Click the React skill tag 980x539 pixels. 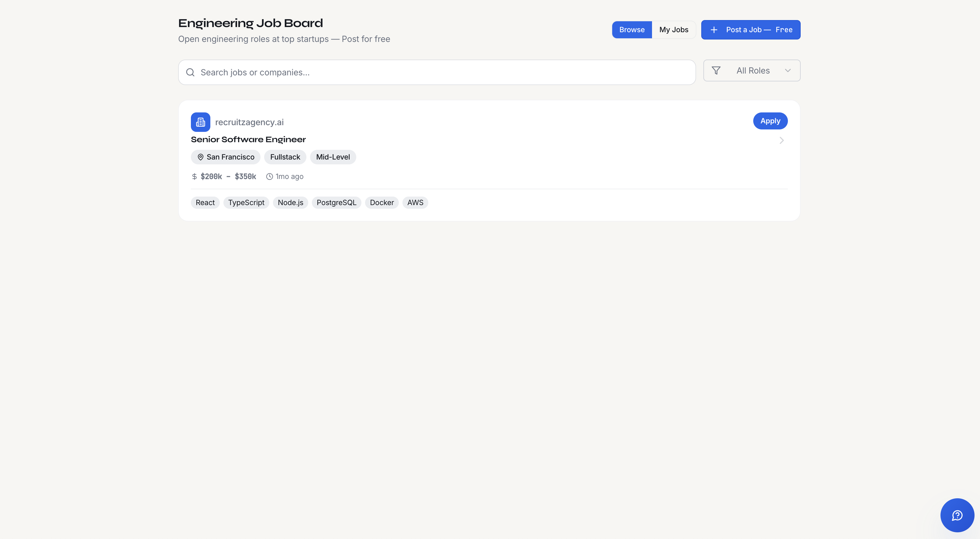tap(205, 203)
